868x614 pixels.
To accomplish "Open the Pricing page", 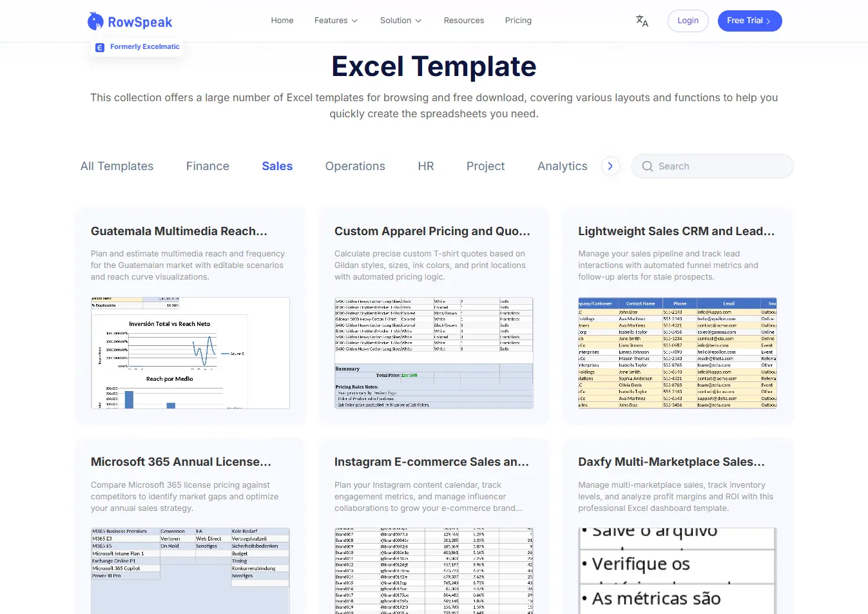I will pos(518,20).
